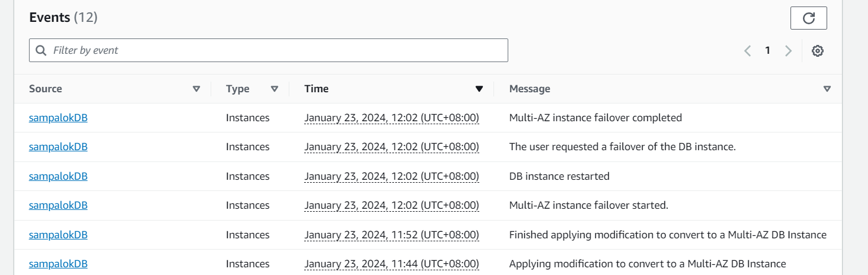Sort events by Source column arrow

click(x=196, y=89)
